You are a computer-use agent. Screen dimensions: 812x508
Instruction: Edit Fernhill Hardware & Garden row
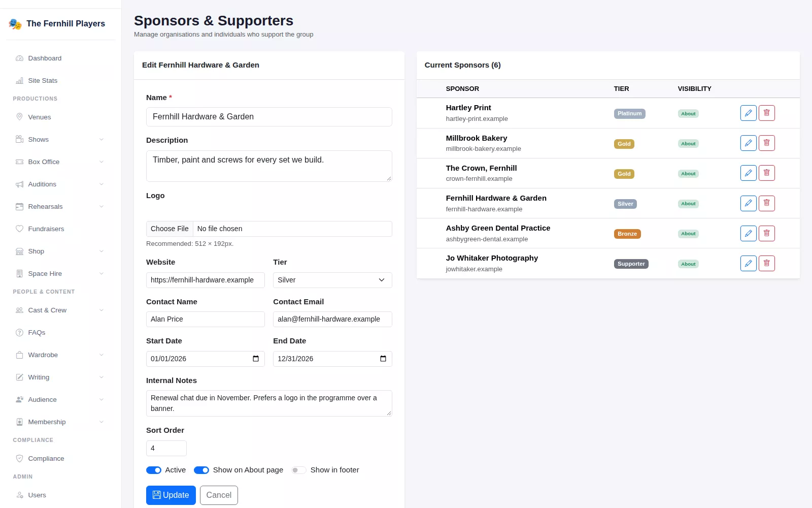pos(748,203)
